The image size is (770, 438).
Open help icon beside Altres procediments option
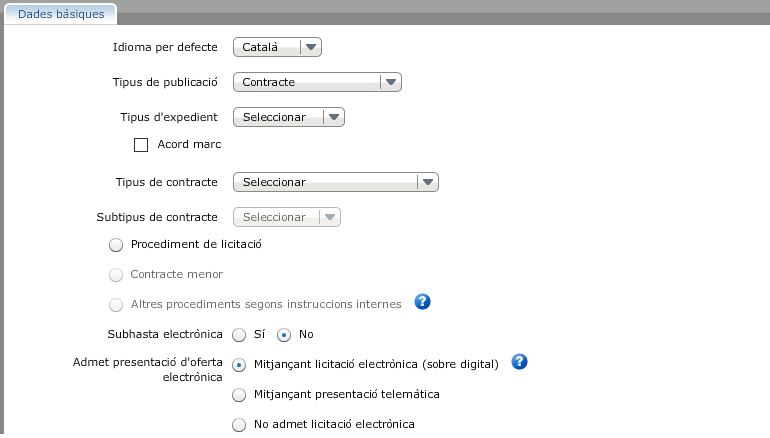click(x=422, y=302)
